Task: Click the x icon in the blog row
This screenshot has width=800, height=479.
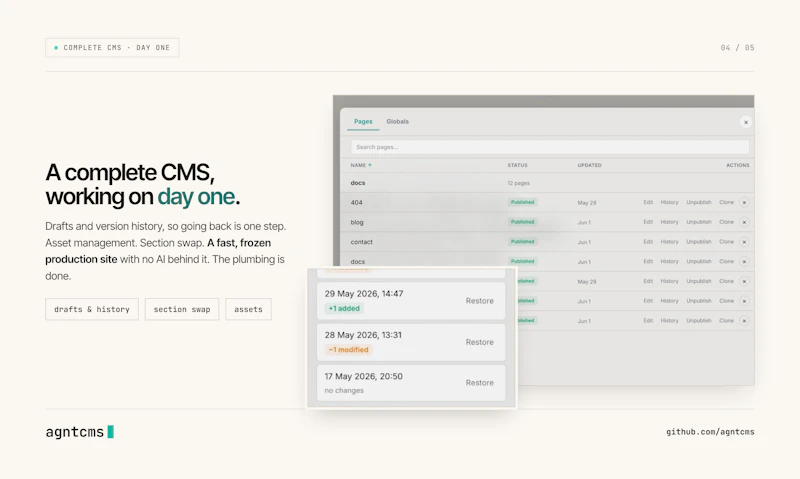Action: click(x=744, y=222)
